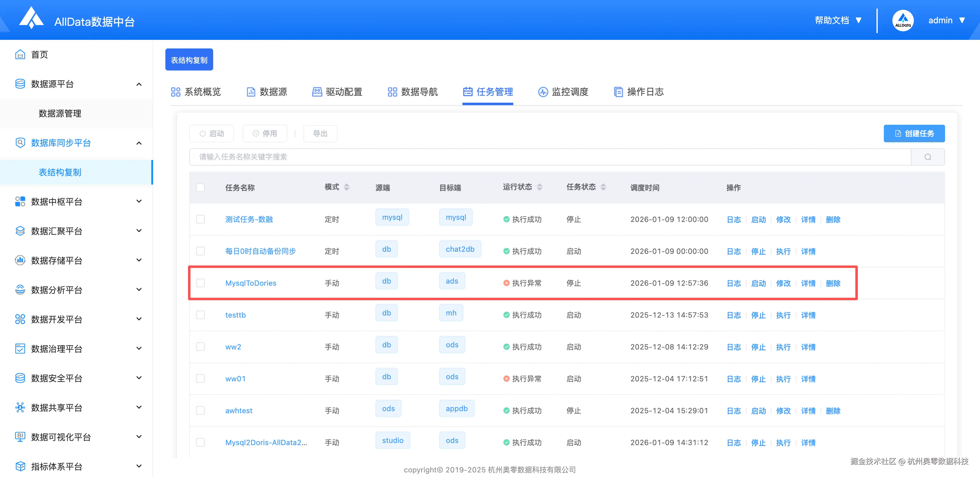This screenshot has height=477, width=980.
Task: Collapse the 数据源平台 menu chevron
Action: [139, 84]
